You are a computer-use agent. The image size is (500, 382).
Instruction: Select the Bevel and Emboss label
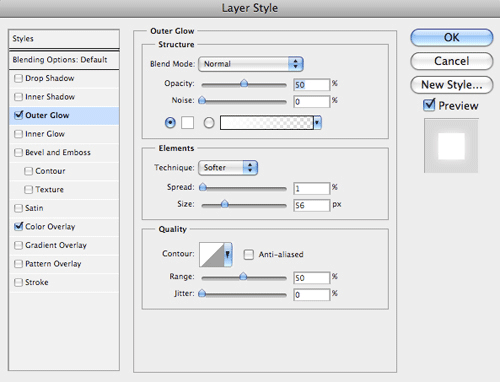point(58,153)
